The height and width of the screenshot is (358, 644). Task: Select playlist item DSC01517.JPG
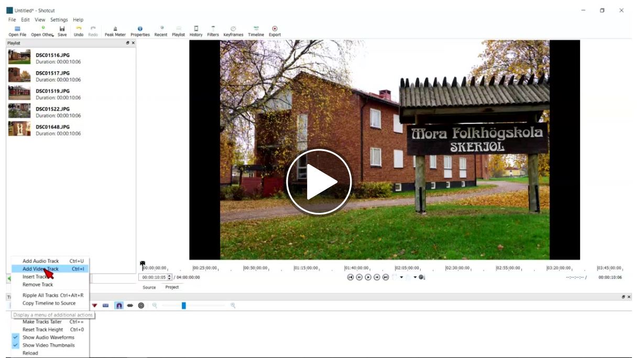71,76
